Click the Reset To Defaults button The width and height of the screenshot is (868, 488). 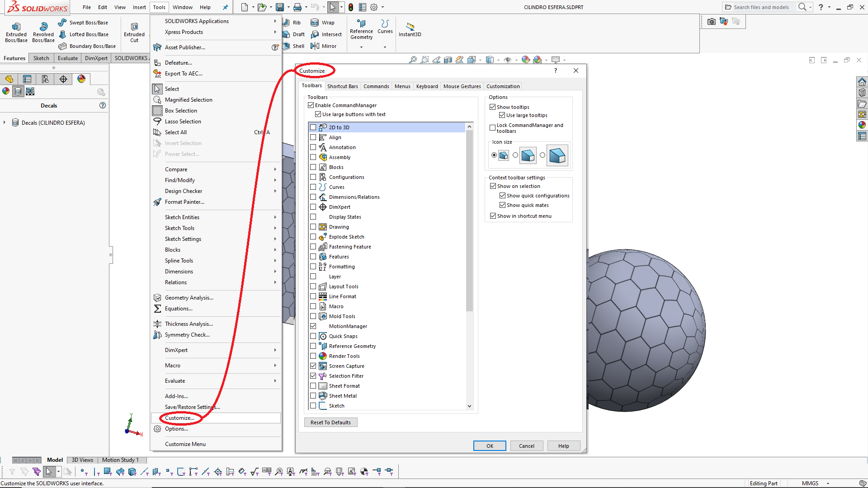(x=330, y=422)
